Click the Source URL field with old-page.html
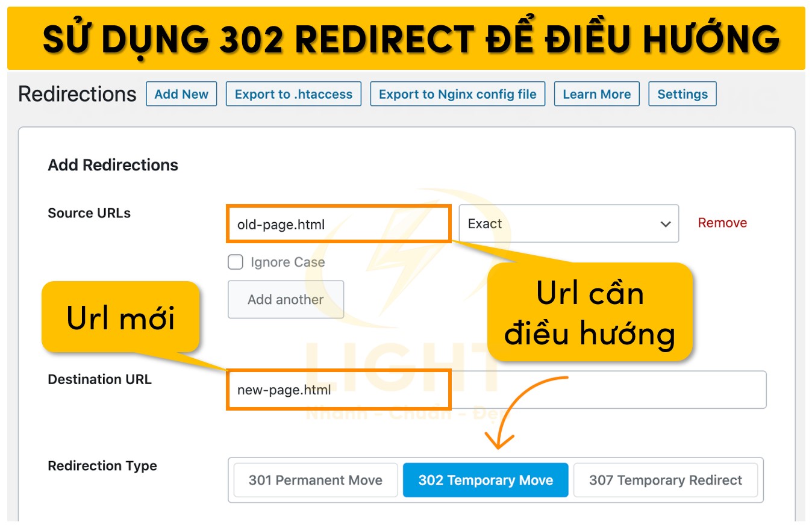The width and height of the screenshot is (812, 528). [x=338, y=225]
